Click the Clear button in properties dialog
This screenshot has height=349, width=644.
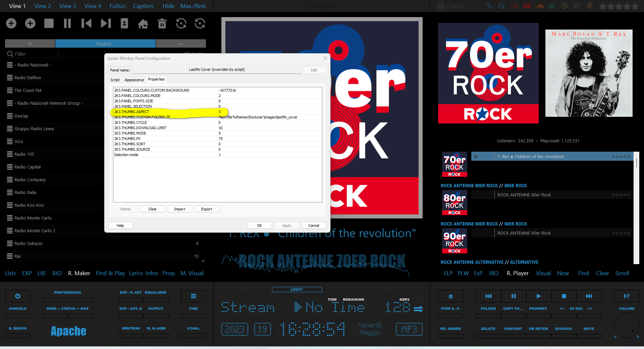click(x=153, y=209)
